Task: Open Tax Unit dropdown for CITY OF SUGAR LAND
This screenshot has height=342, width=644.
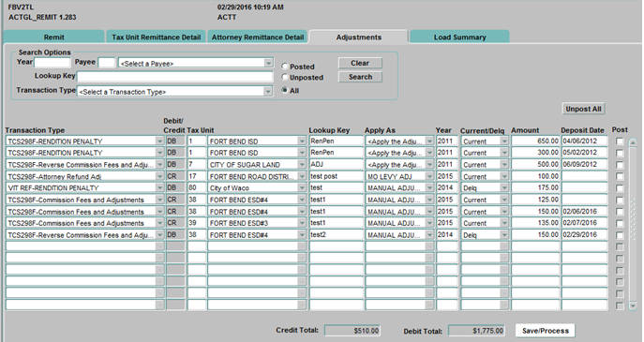Action: pyautogui.click(x=302, y=164)
